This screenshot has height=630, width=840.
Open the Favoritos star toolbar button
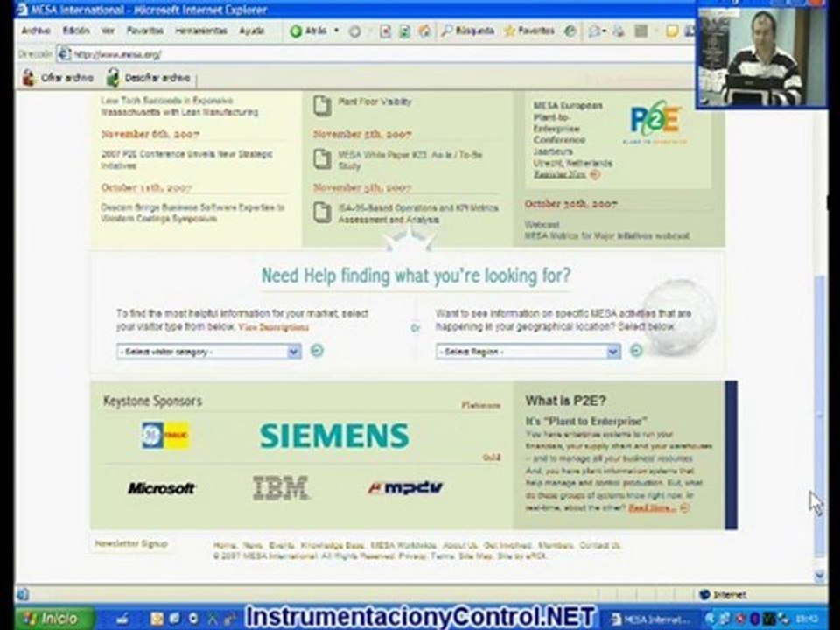coord(529,31)
